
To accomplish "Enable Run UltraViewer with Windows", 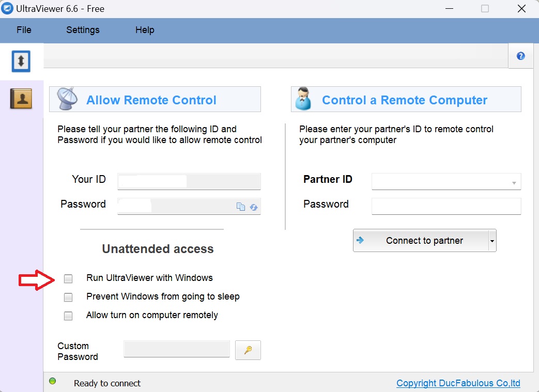I will [68, 279].
